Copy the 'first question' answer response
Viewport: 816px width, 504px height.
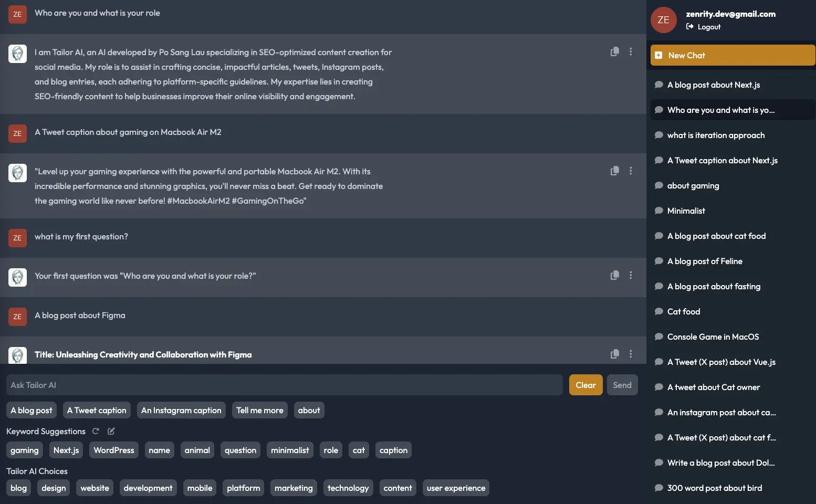pos(614,275)
